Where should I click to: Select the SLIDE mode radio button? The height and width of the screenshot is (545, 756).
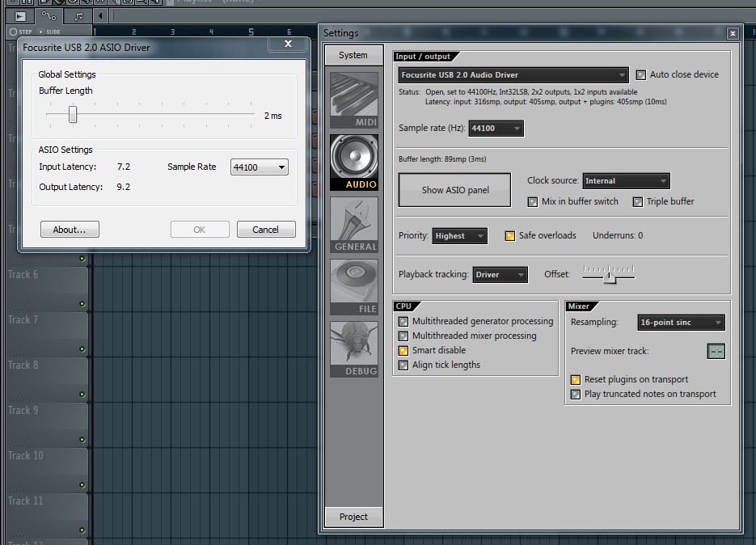tap(40, 32)
